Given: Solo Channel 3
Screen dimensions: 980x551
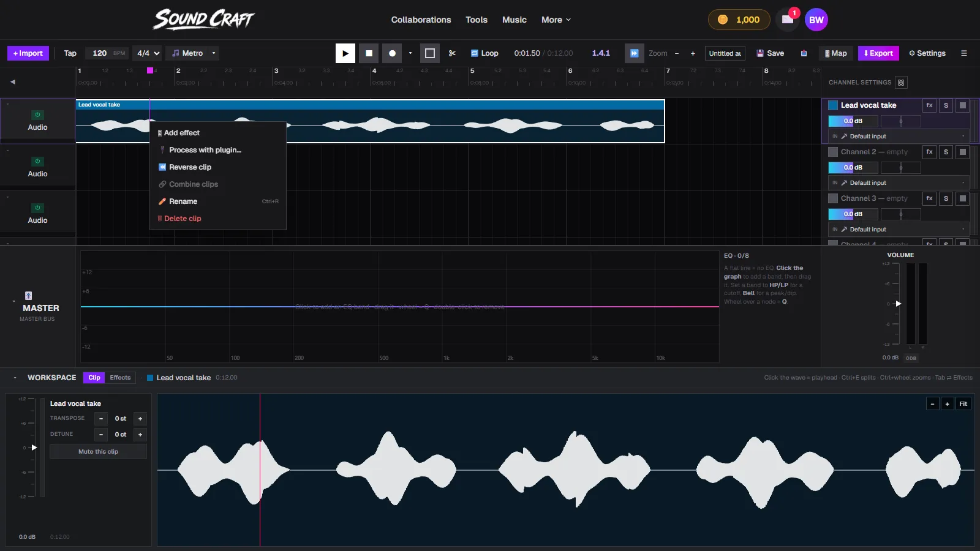Looking at the screenshot, I should point(946,198).
